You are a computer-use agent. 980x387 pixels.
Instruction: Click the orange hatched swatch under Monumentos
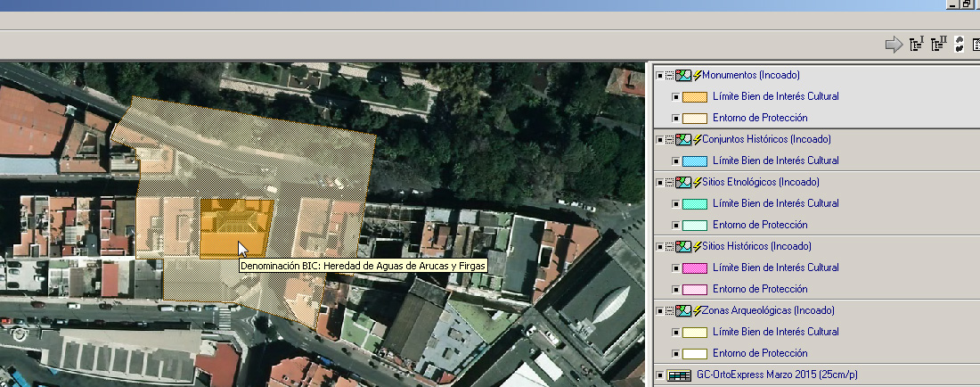pos(694,97)
